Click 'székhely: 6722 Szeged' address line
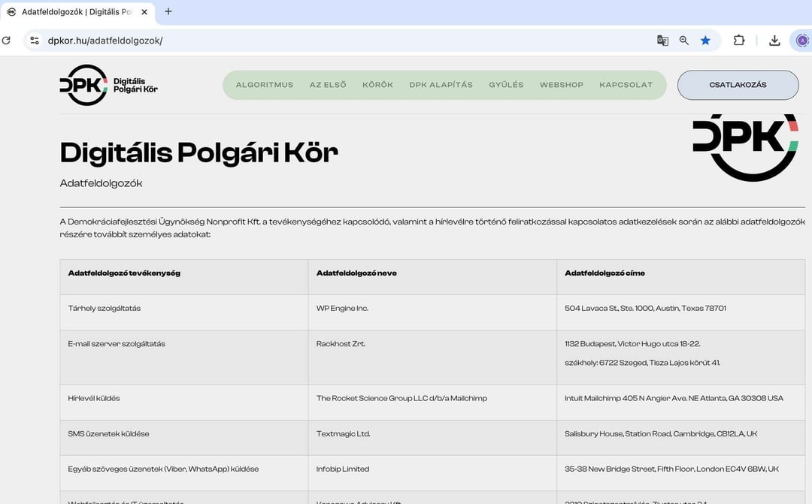The height and width of the screenshot is (504, 812). [642, 363]
